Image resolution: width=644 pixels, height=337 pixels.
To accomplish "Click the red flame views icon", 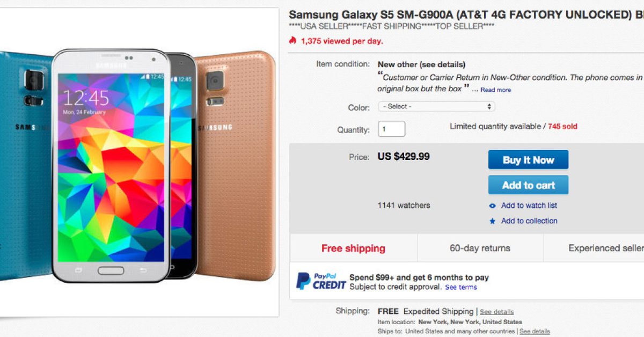I will [292, 41].
